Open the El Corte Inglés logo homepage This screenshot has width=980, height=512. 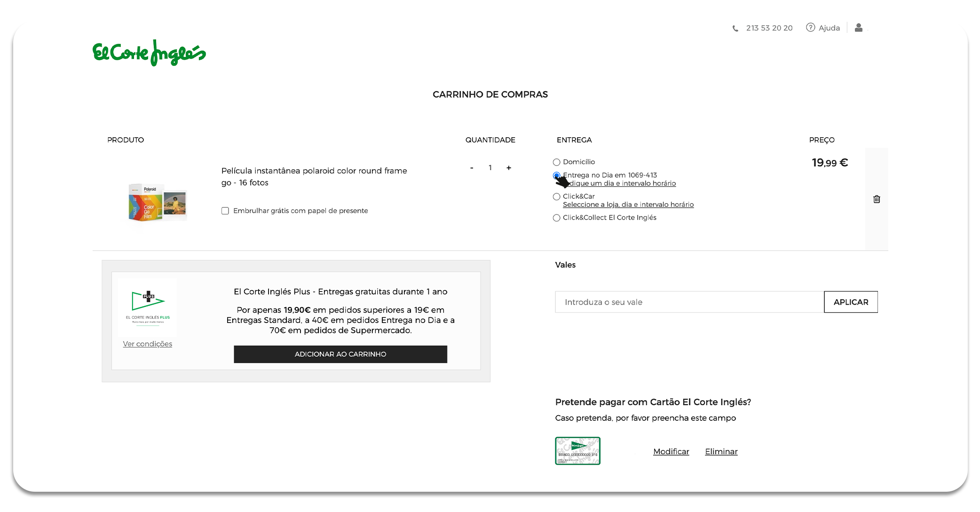click(149, 53)
